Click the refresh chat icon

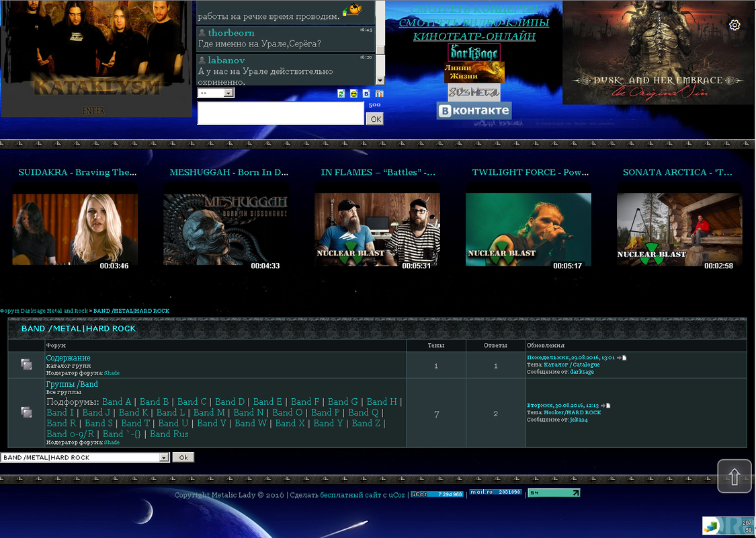click(x=341, y=93)
